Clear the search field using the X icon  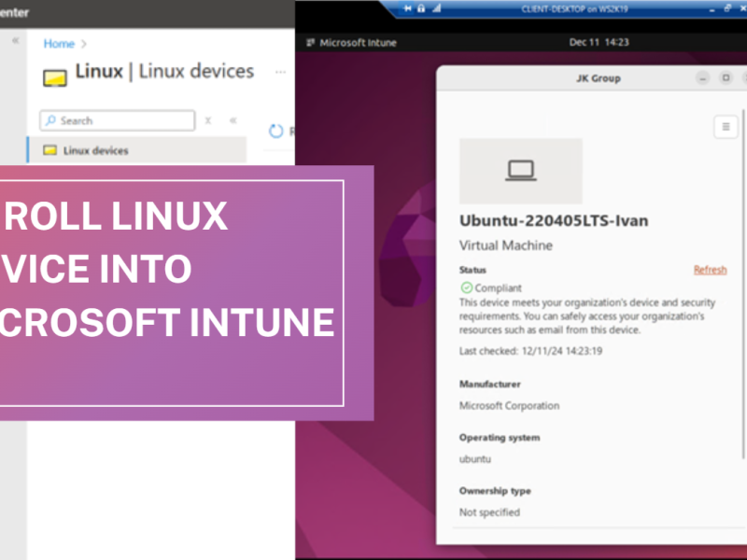(x=207, y=119)
